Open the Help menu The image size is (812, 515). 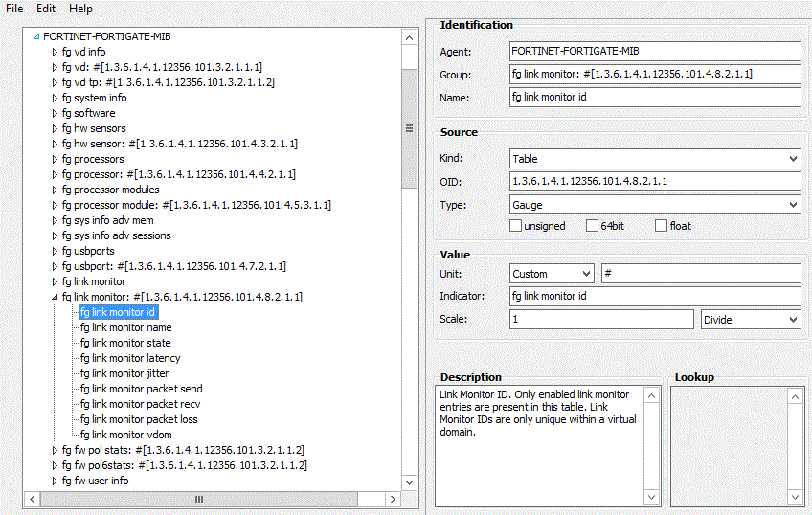click(80, 9)
